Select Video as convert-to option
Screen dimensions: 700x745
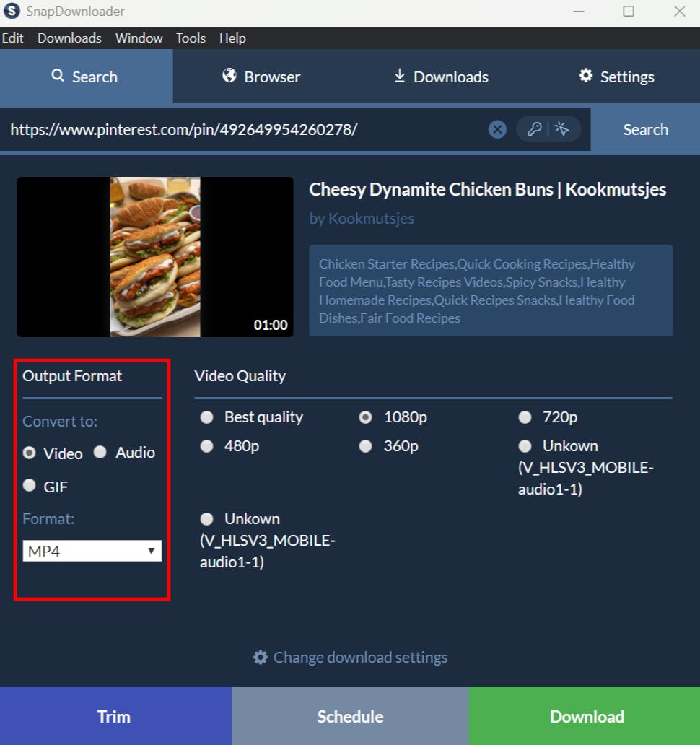(x=30, y=453)
